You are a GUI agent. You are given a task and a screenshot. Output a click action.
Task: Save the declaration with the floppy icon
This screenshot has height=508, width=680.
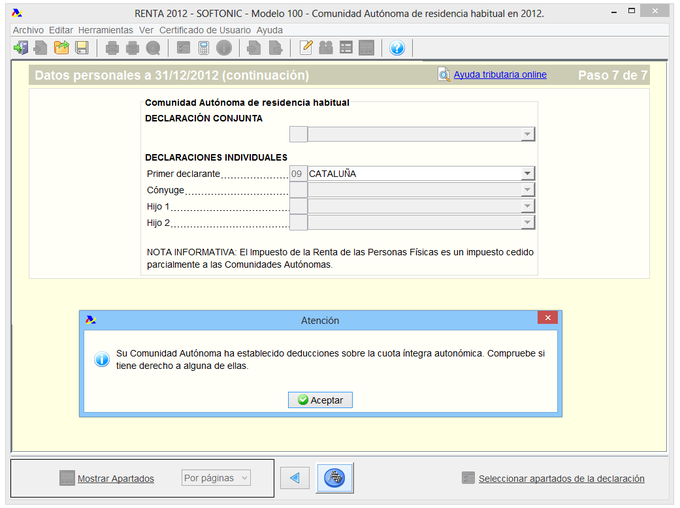coord(82,47)
